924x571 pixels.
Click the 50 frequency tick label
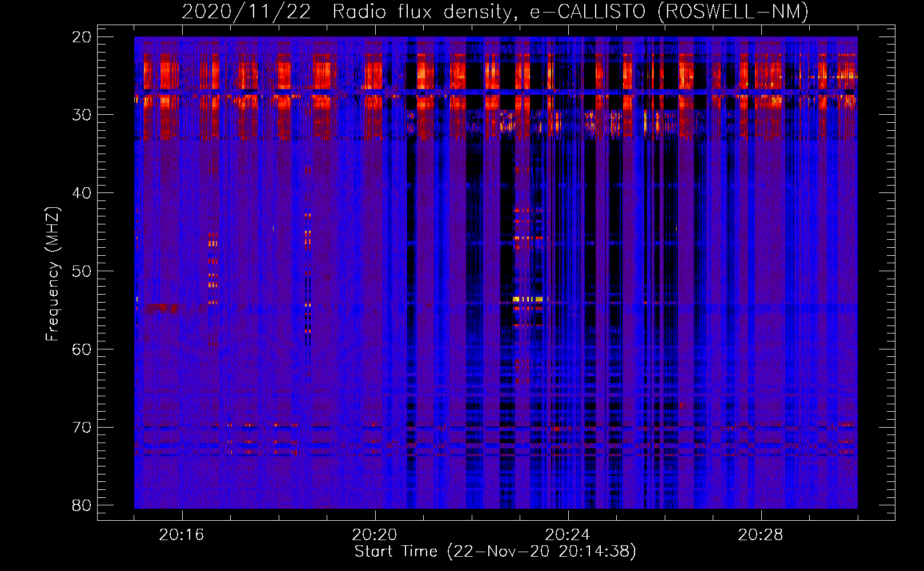click(82, 271)
